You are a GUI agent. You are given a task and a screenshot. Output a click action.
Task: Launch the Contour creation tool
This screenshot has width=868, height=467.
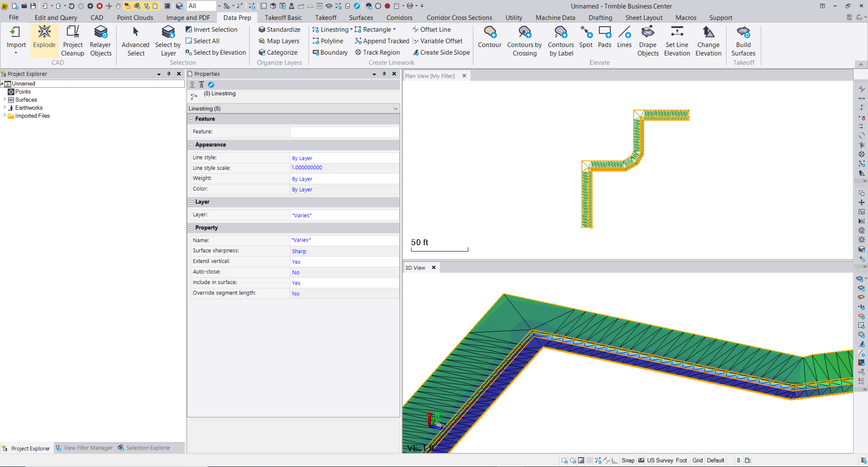489,40
